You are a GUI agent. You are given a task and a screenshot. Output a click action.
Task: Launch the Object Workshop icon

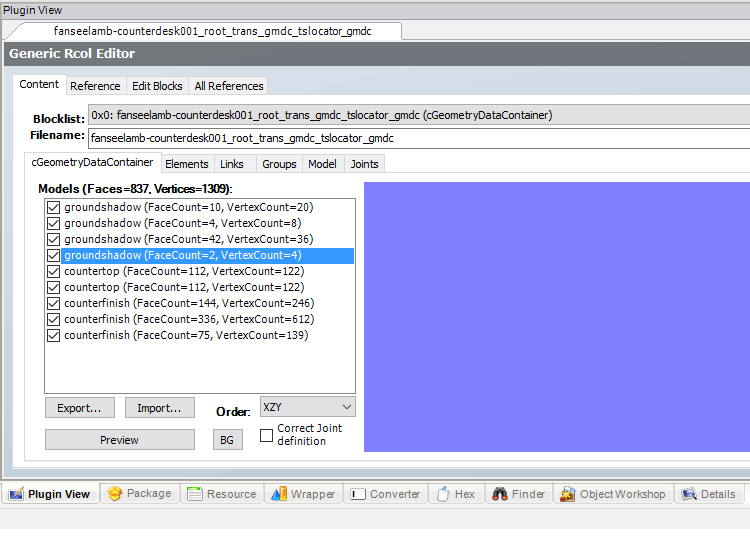(567, 493)
